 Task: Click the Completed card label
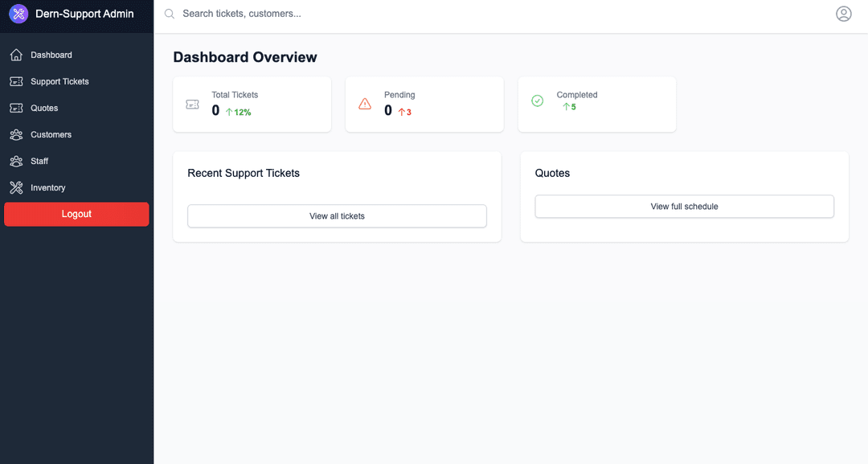click(x=577, y=95)
